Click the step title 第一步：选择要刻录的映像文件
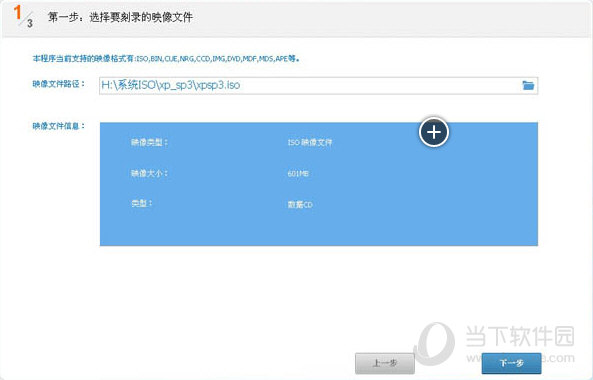Screen dimensions: 593x380 (x=120, y=17)
